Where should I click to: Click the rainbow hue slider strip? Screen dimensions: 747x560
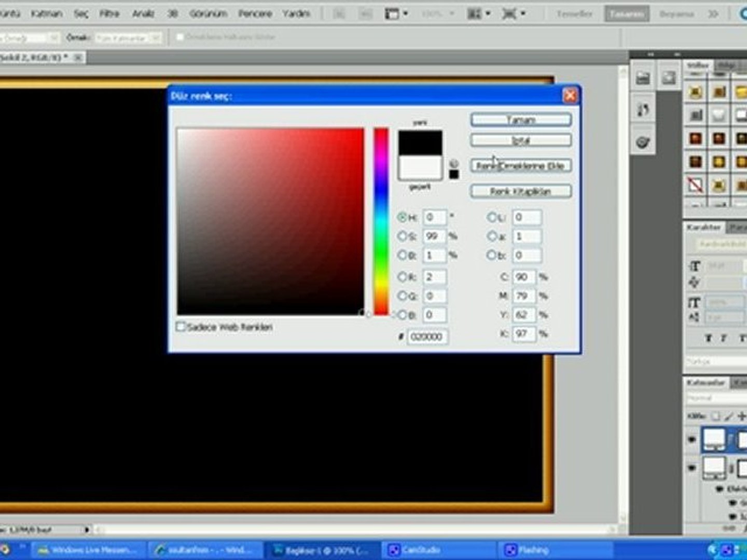tap(381, 220)
